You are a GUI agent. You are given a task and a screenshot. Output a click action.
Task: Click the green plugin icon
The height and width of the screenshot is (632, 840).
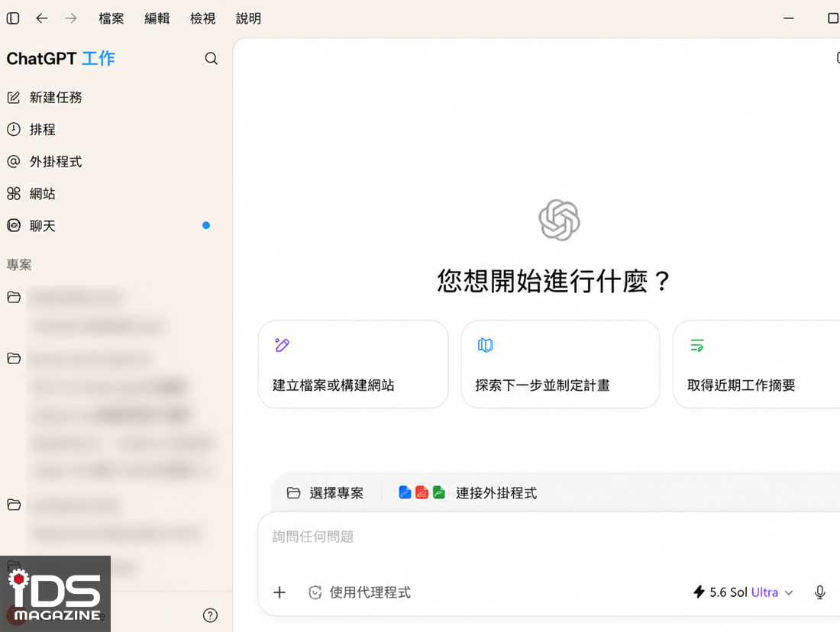[x=439, y=492]
